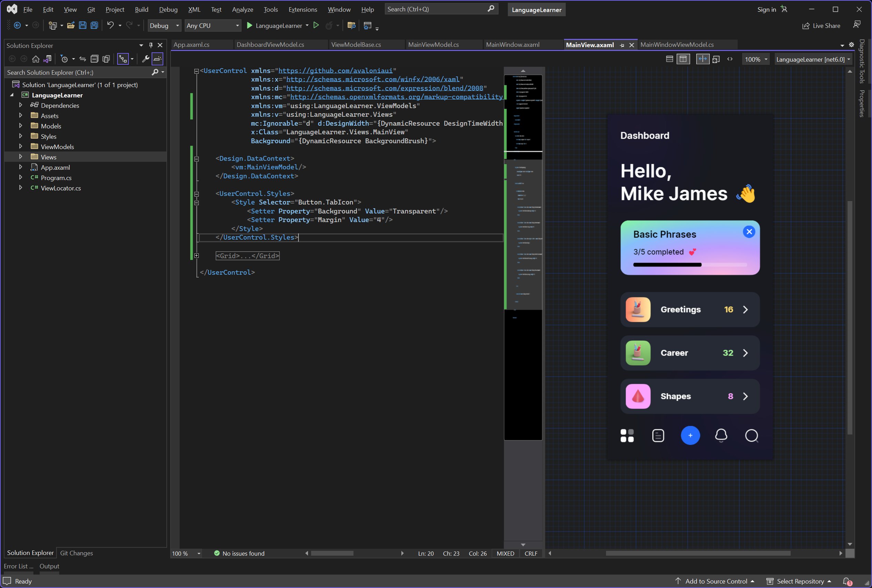Click the Find in Files toolbar icon

click(x=351, y=25)
